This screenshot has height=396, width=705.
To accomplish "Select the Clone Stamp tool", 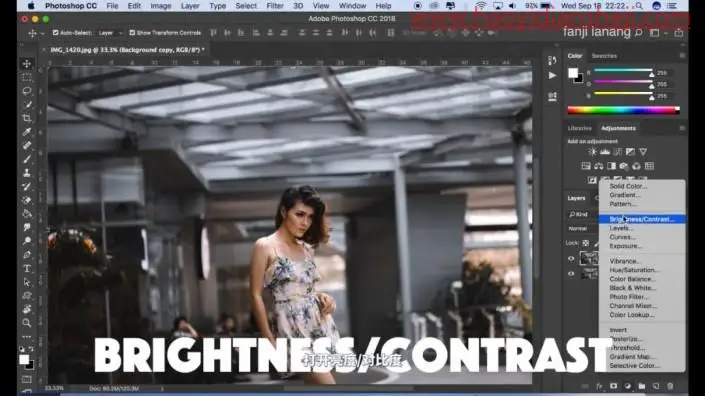I will tap(27, 173).
